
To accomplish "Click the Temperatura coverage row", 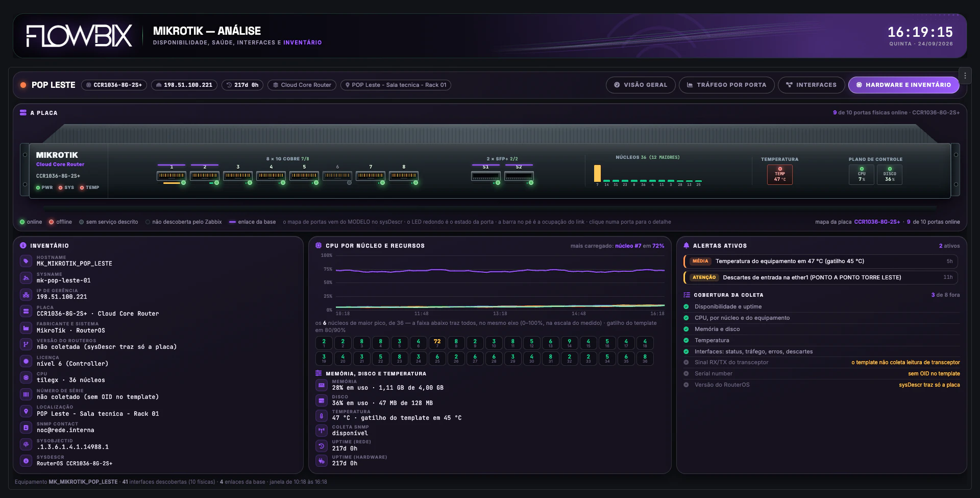I will [x=821, y=340].
